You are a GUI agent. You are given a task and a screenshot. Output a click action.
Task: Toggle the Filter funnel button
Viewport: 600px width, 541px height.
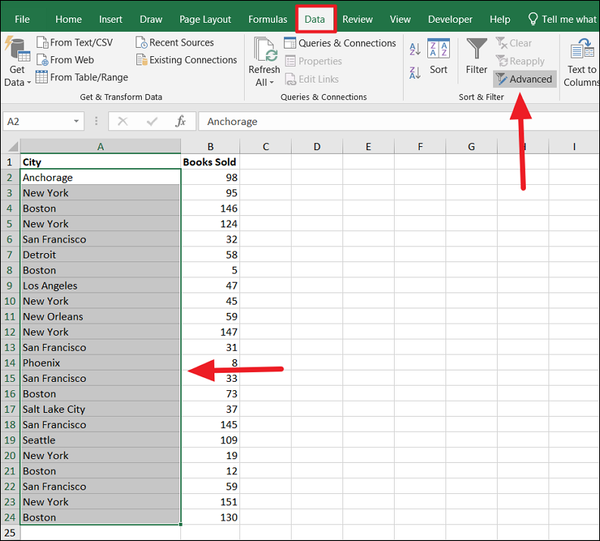coord(476,56)
